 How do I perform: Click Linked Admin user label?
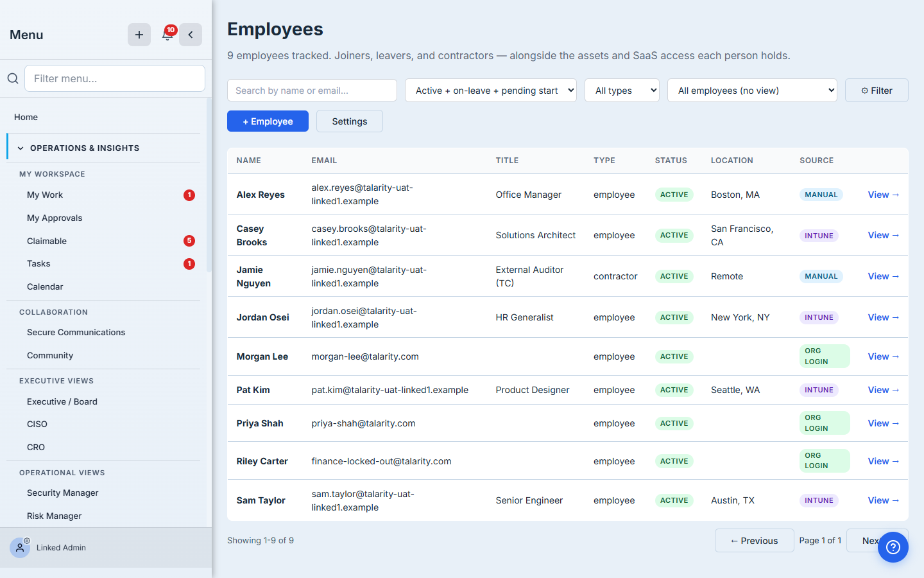61,548
